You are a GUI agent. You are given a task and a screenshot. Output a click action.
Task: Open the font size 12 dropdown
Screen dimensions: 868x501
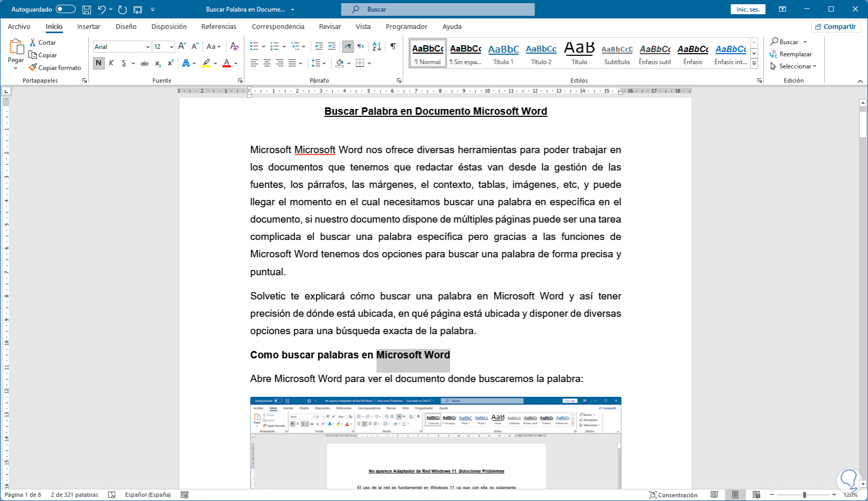pos(171,47)
